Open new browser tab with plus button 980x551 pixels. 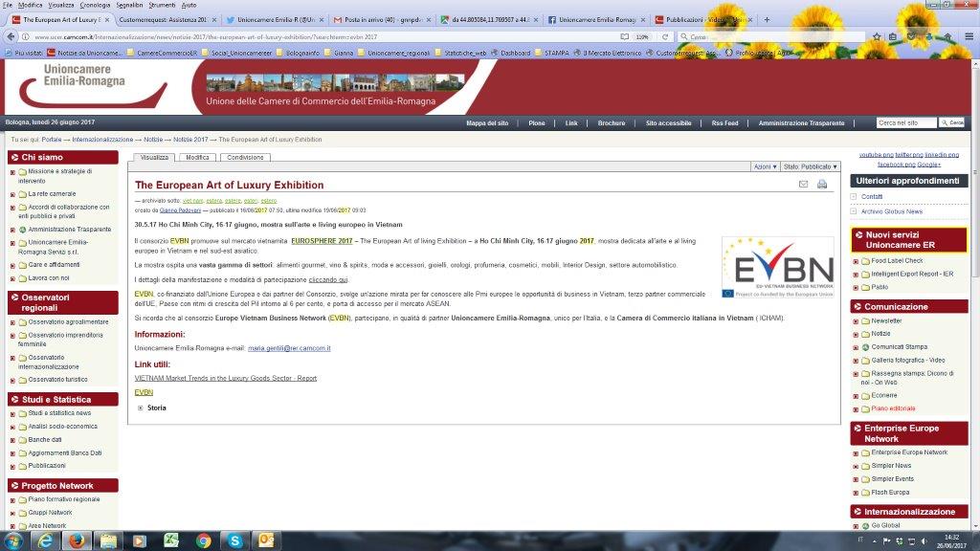(x=766, y=19)
